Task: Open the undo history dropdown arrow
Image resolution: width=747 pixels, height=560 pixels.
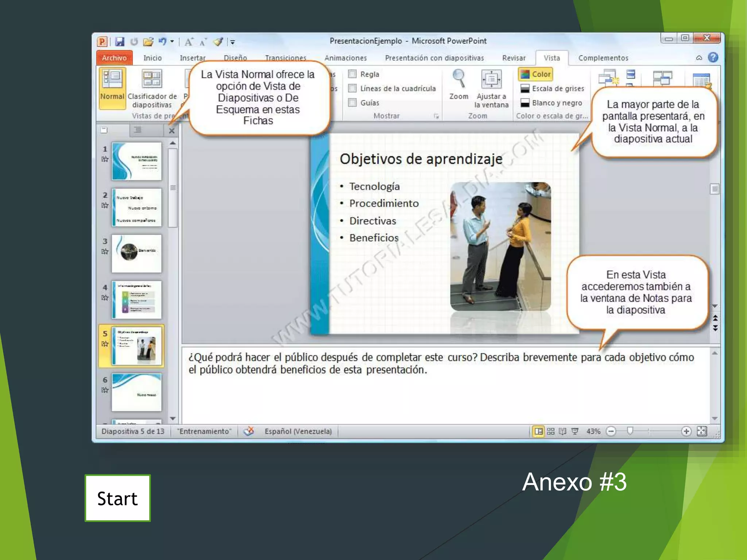Action: pyautogui.click(x=172, y=42)
